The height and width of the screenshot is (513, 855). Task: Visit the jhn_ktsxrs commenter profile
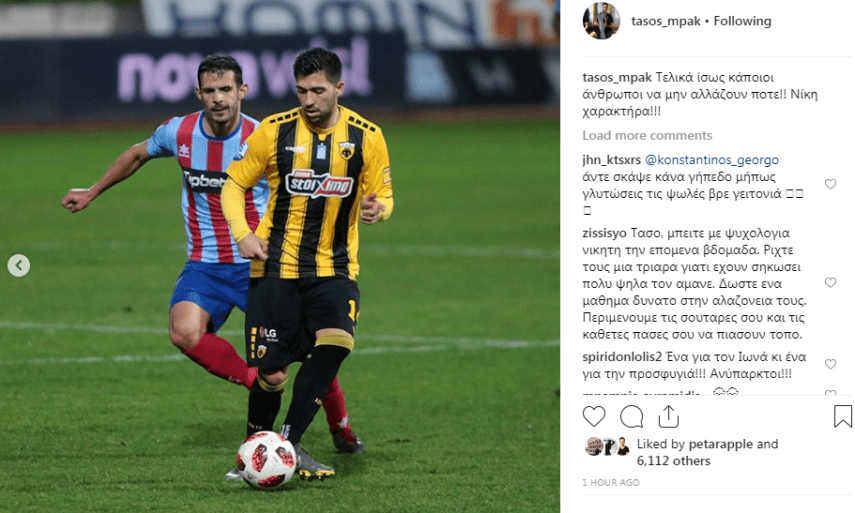pyautogui.click(x=611, y=160)
